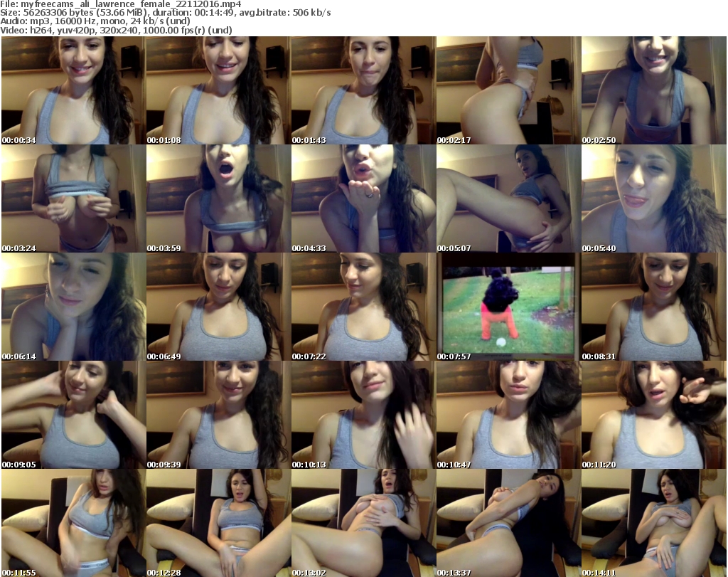Pick the frame at 00:10:47
Screen dimensions: 728x577
click(x=509, y=415)
